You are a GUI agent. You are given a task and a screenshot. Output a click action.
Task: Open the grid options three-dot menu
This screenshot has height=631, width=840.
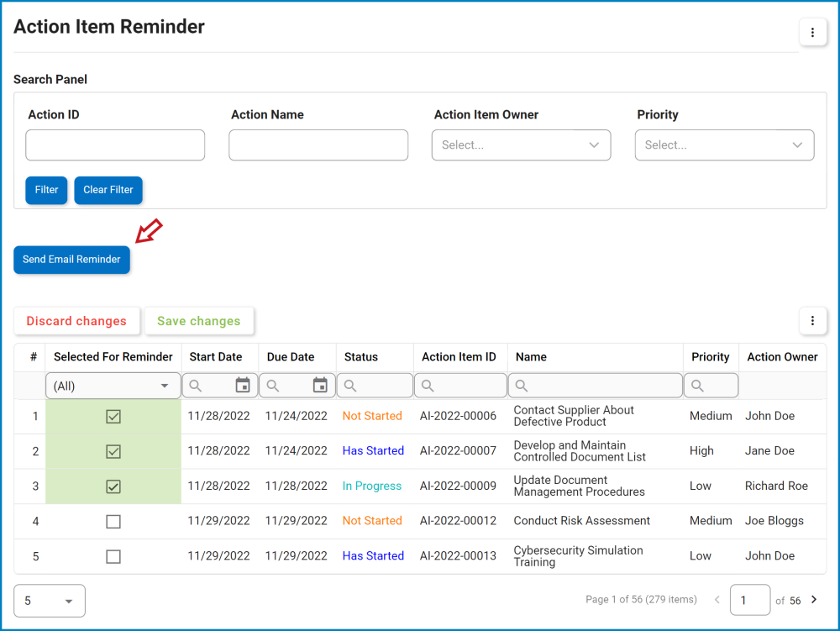tap(812, 321)
